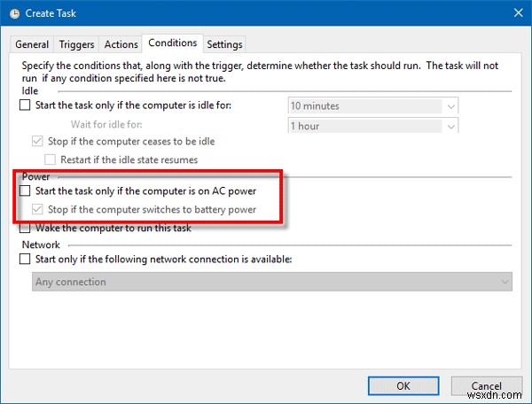The image size is (532, 404).
Task: Click the Idle section heading
Action: click(x=30, y=91)
